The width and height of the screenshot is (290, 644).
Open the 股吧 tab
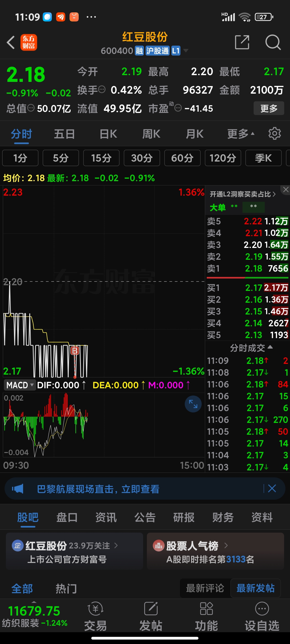click(28, 517)
